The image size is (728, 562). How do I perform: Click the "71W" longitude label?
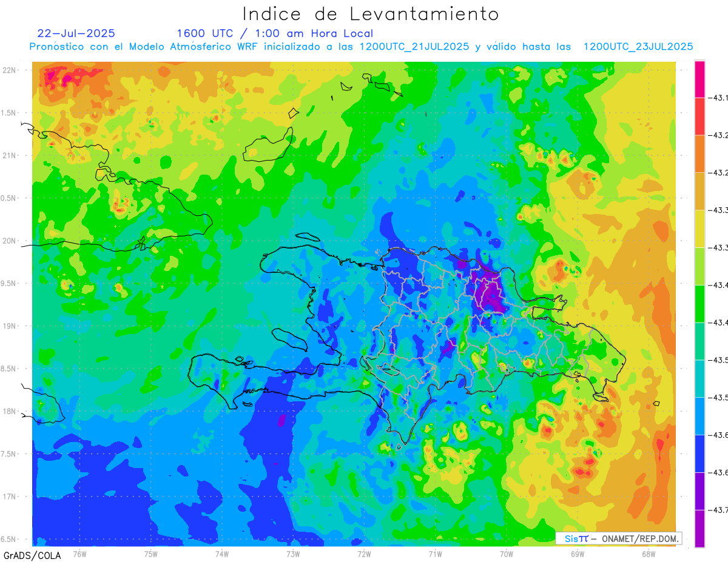coord(435,553)
